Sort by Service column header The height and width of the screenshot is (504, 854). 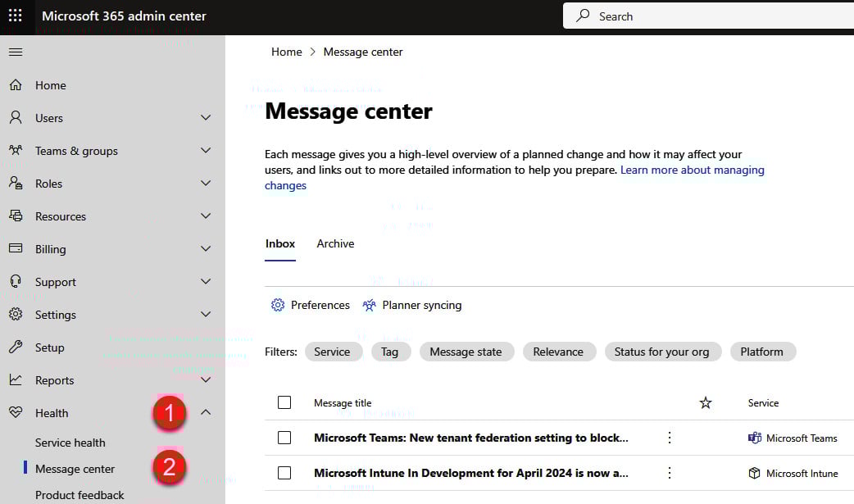pos(763,402)
